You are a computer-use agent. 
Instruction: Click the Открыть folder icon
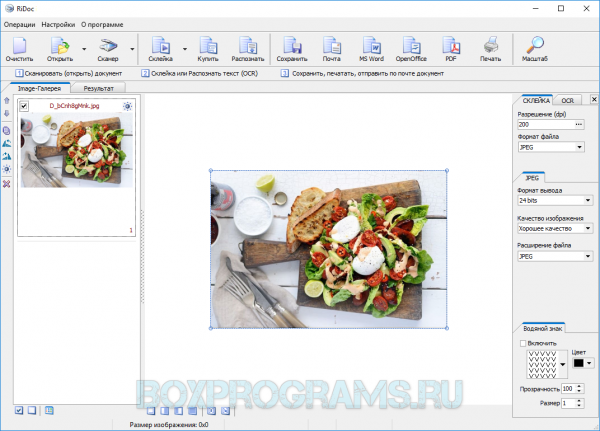(x=60, y=46)
